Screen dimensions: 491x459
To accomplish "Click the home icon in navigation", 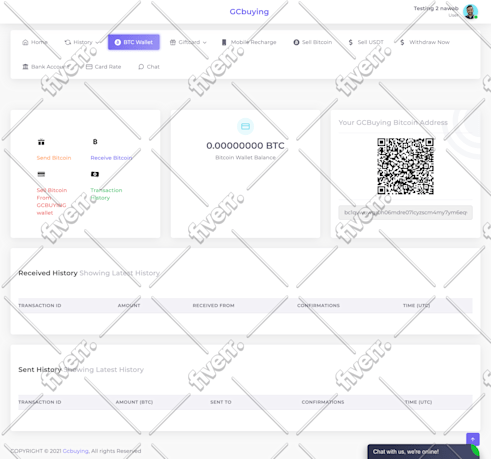I will coord(25,42).
